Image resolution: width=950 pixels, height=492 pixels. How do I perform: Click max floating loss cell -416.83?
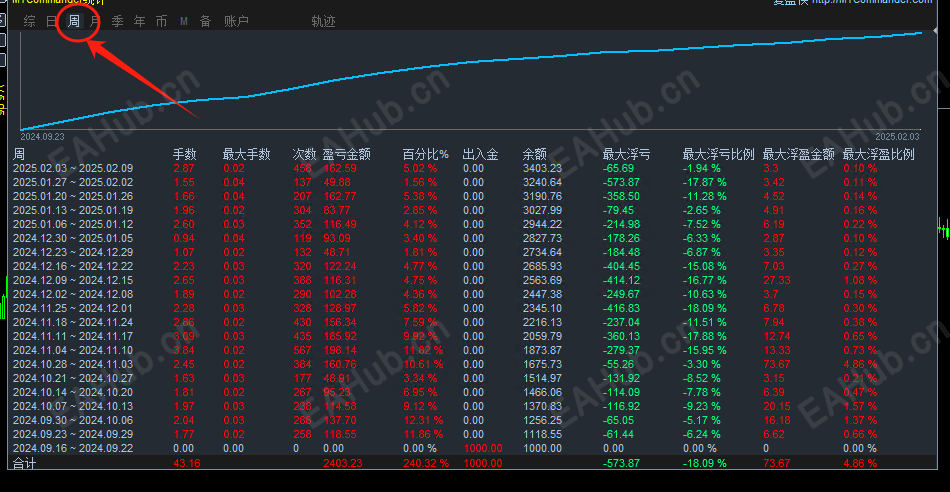tap(621, 308)
